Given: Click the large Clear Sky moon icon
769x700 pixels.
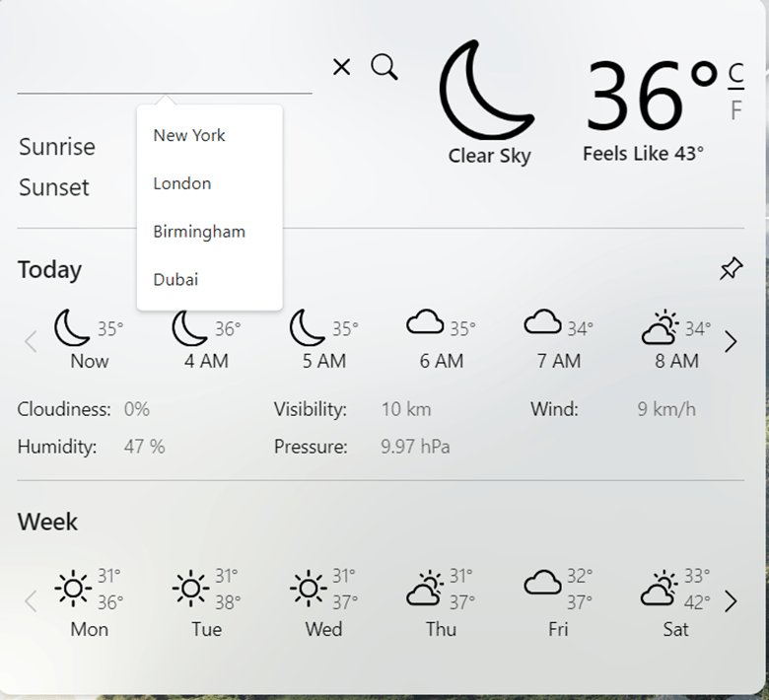Looking at the screenshot, I should 486,91.
